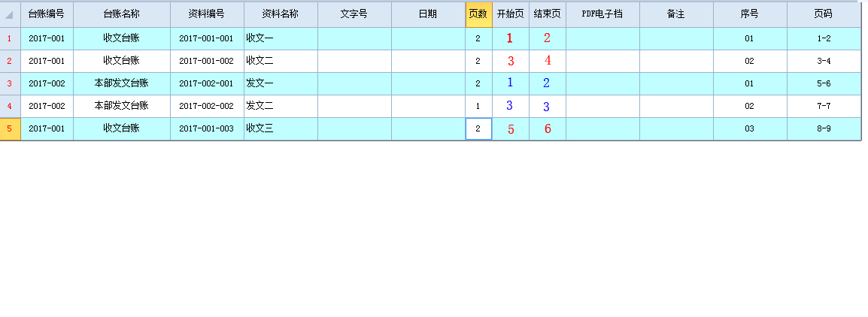This screenshot has width=868, height=317.
Task: Click 台账编号 cell in row 4
Action: [x=47, y=106]
